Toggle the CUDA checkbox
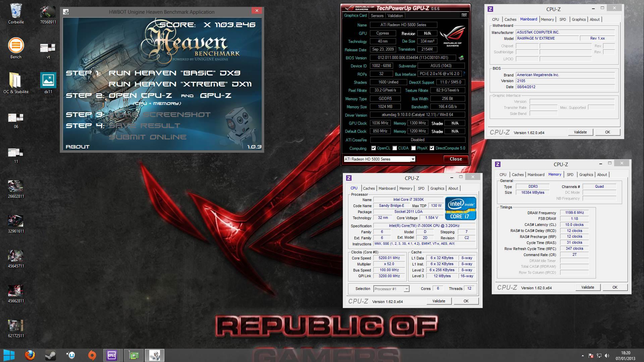This screenshot has width=644, height=362. 395,148
